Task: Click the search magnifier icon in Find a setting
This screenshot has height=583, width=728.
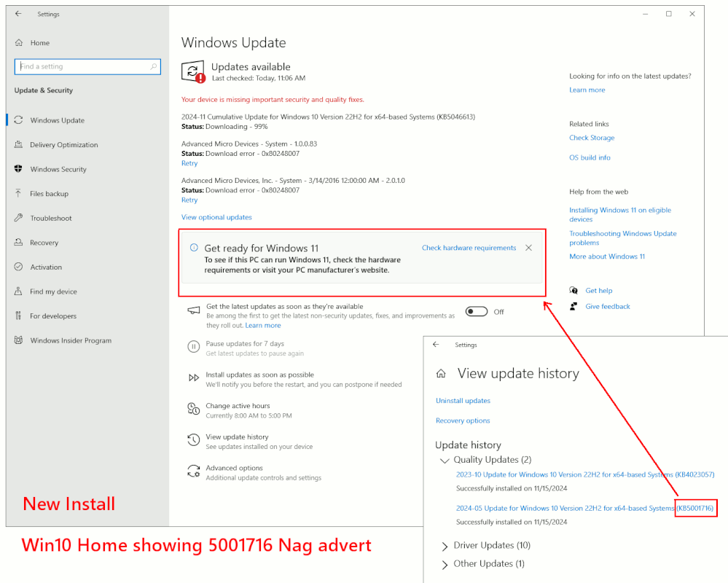Action: tap(153, 66)
